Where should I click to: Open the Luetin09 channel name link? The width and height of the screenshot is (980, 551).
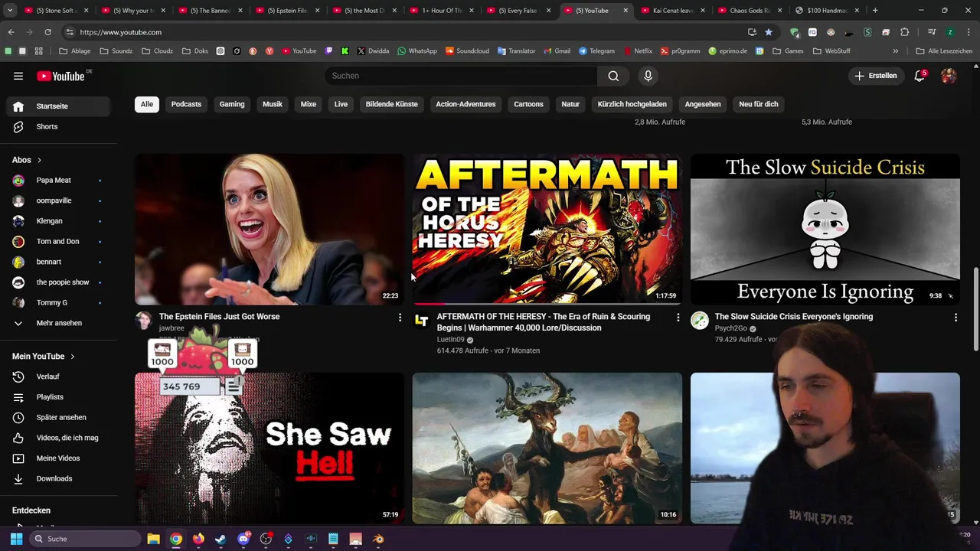click(x=451, y=339)
